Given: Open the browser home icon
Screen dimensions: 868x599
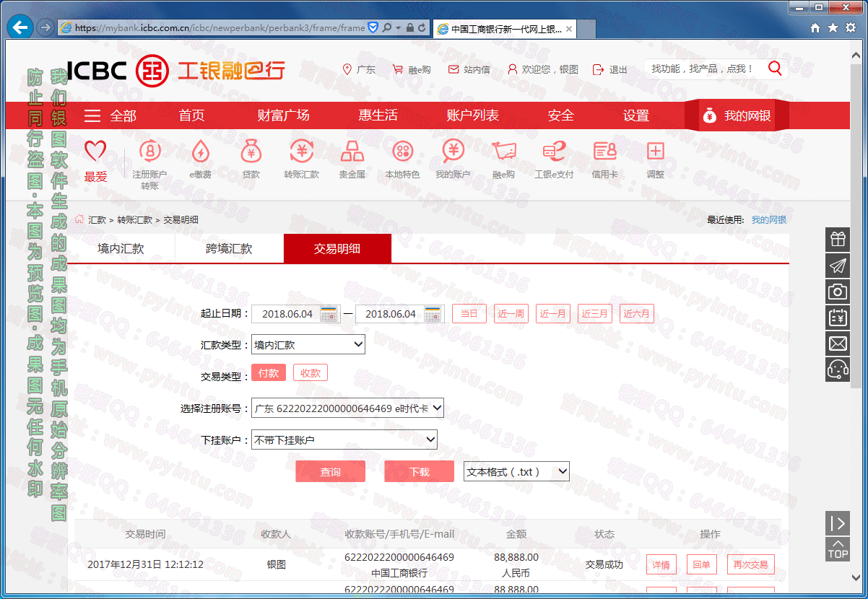Looking at the screenshot, I should click(815, 27).
